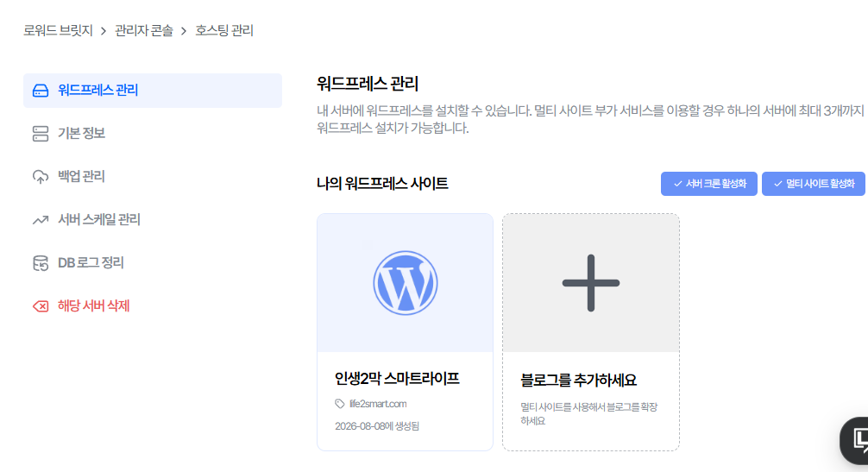This screenshot has height=472, width=868.
Task: Click the 서버 스케일 관리 trend arrow icon
Action: tap(41, 220)
